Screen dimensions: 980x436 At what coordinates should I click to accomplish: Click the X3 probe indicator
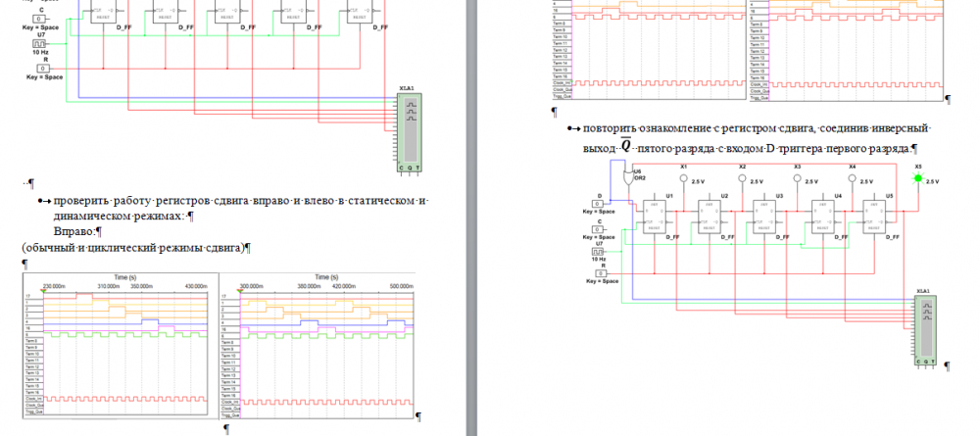[x=797, y=179]
